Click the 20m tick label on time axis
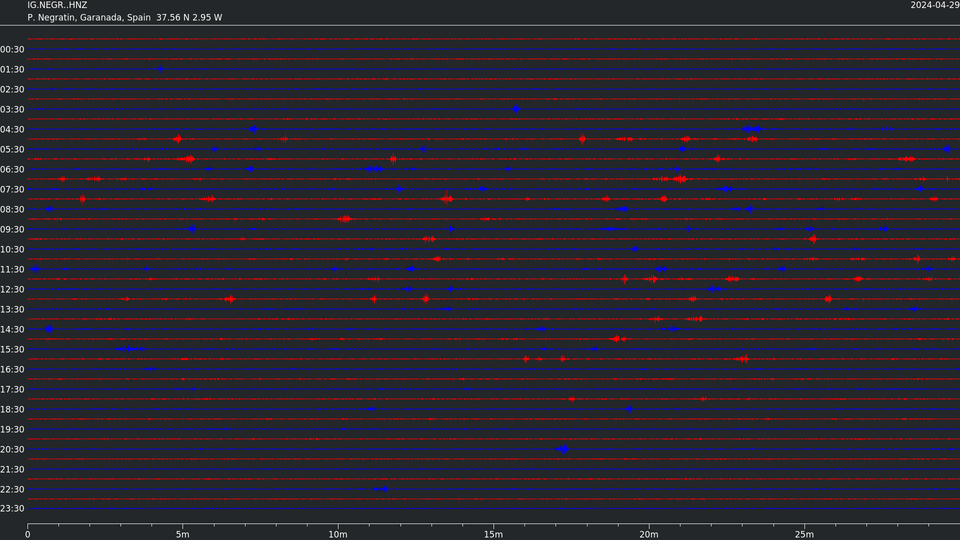The height and width of the screenshot is (540, 960). click(x=649, y=534)
